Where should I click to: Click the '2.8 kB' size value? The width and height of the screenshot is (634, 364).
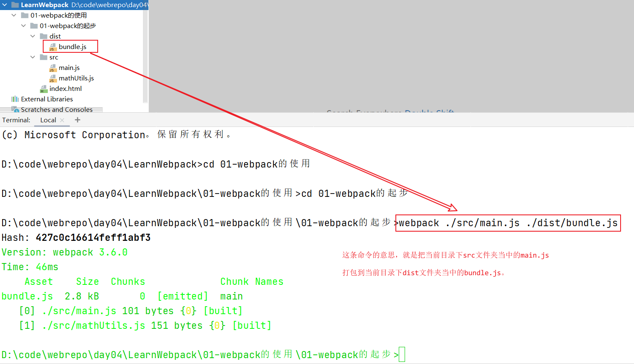click(82, 296)
